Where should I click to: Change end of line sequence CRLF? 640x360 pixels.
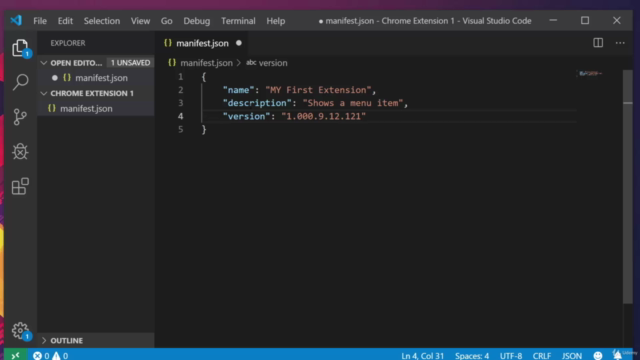(x=542, y=356)
